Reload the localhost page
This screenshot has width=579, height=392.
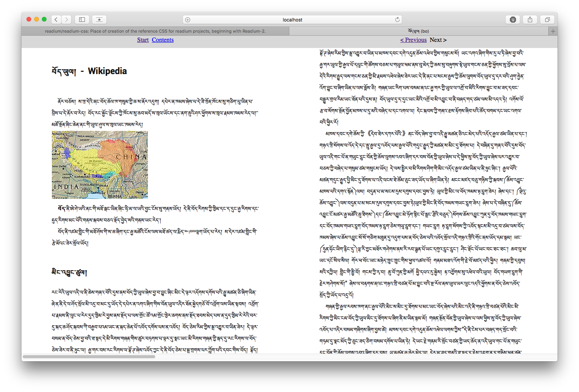point(397,20)
